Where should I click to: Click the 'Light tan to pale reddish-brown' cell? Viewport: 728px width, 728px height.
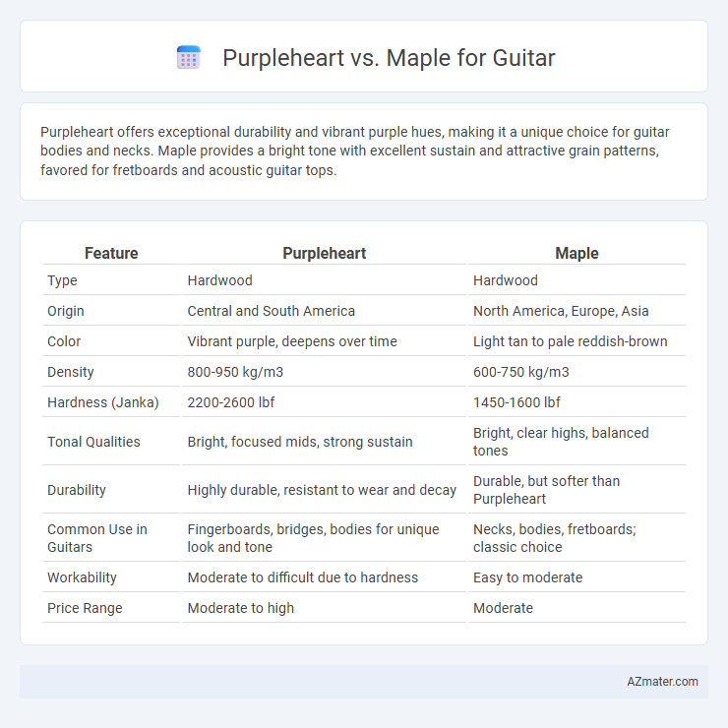[x=571, y=341]
